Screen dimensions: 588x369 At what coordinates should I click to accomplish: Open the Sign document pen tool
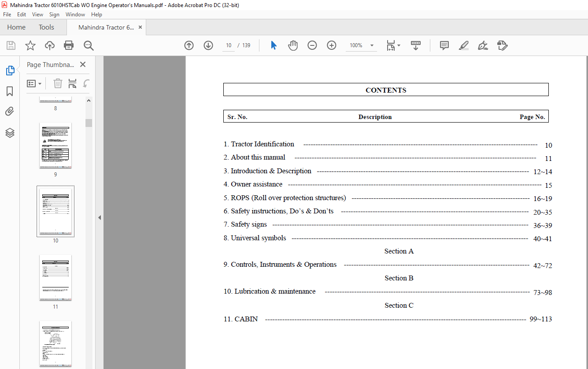pos(483,45)
